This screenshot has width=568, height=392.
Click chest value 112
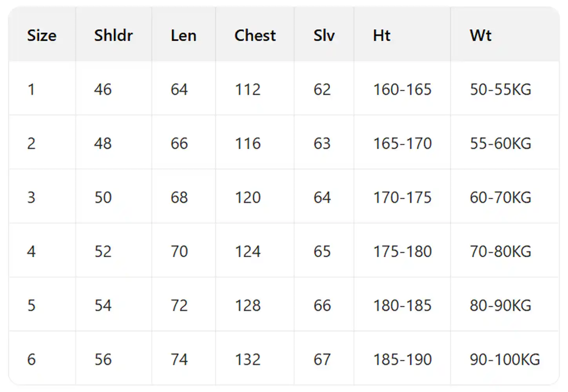pyautogui.click(x=247, y=90)
